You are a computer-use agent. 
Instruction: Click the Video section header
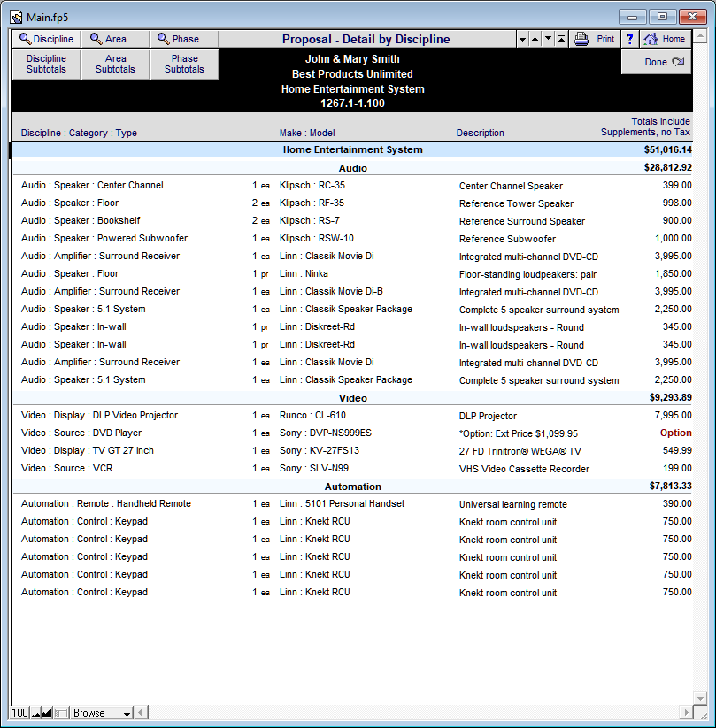click(352, 398)
